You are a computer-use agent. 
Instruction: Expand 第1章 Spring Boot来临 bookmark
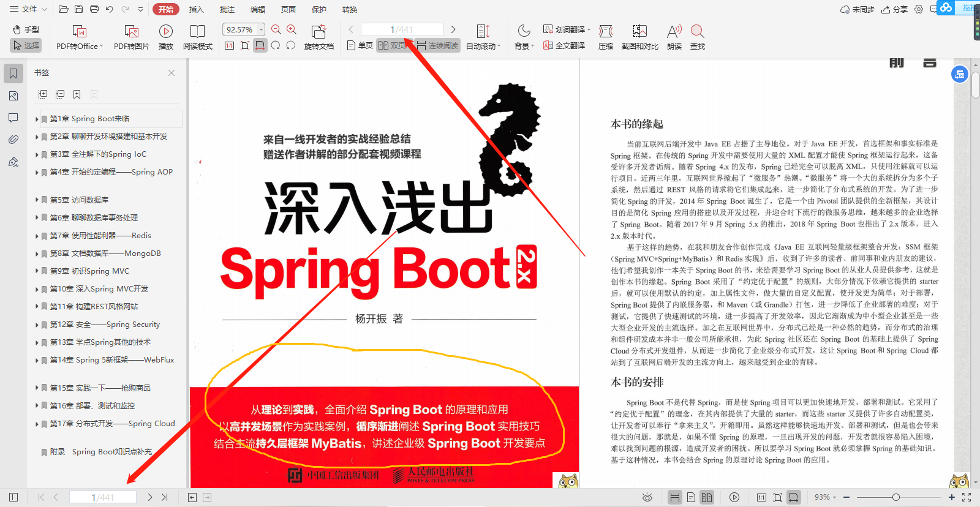37,119
